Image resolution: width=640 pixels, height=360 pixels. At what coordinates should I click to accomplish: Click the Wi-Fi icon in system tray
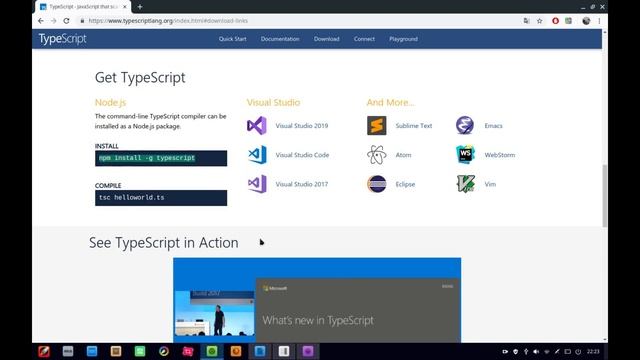(x=547, y=351)
